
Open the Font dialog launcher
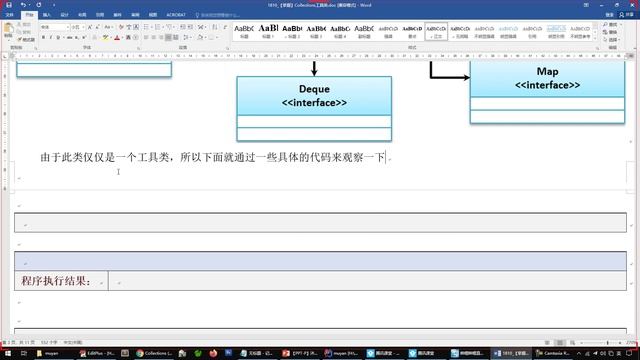pyautogui.click(x=140, y=48)
